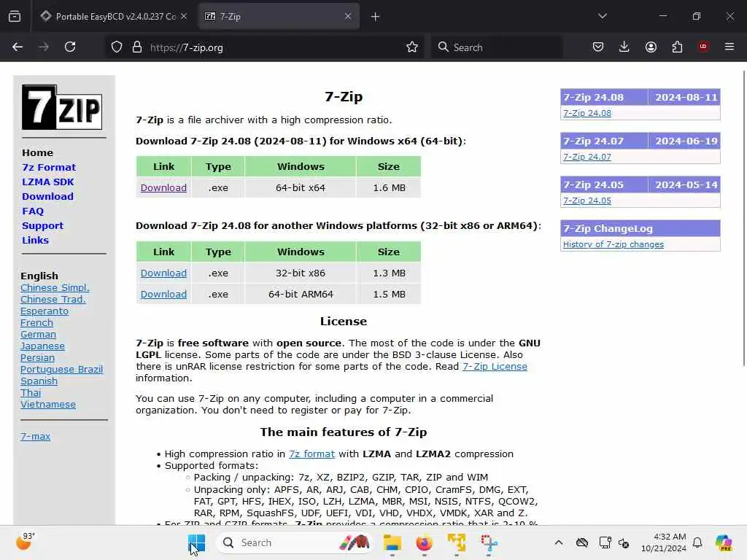Save page to Pocket
Screen dimensions: 747x560
[x=598, y=47]
